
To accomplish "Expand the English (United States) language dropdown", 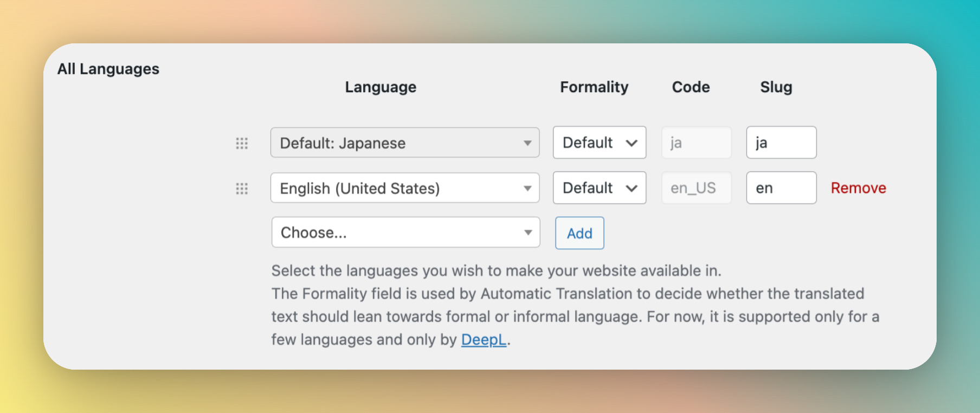I will [404, 188].
